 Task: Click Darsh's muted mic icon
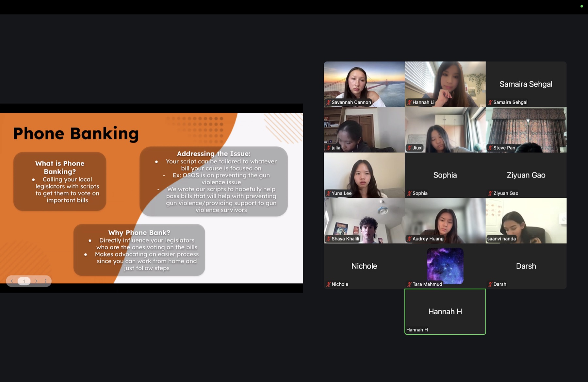pyautogui.click(x=490, y=284)
